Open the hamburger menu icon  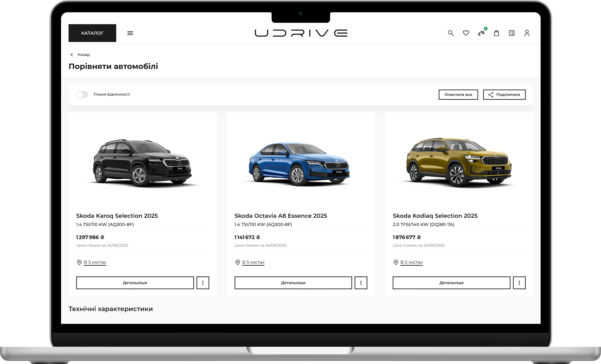click(130, 33)
